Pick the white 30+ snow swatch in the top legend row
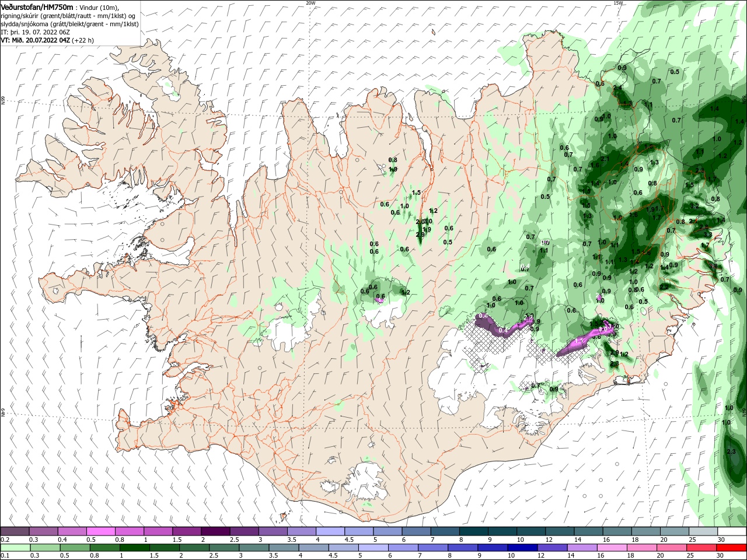Screen dimensions: 747x560 pyautogui.click(x=732, y=531)
